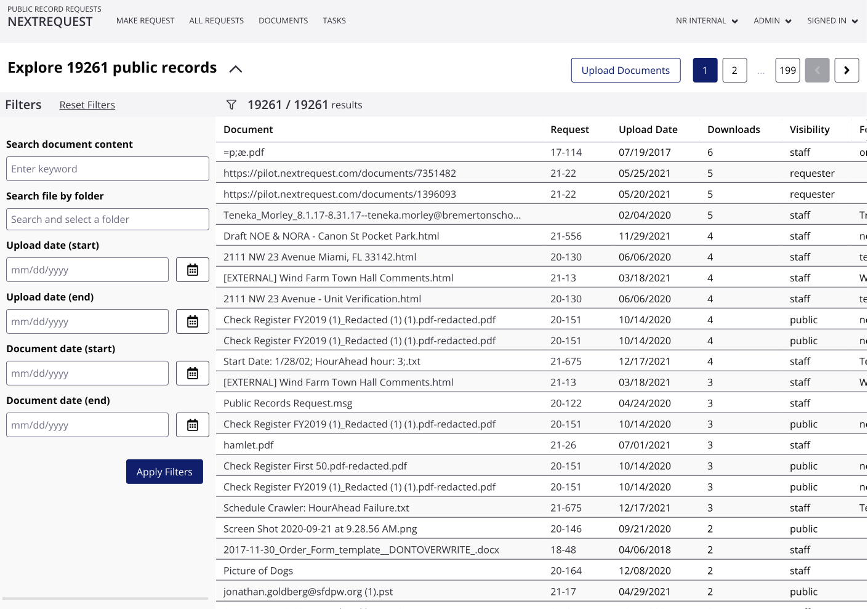The width and height of the screenshot is (868, 609).
Task: Open the ADMIN dropdown
Action: pyautogui.click(x=772, y=20)
